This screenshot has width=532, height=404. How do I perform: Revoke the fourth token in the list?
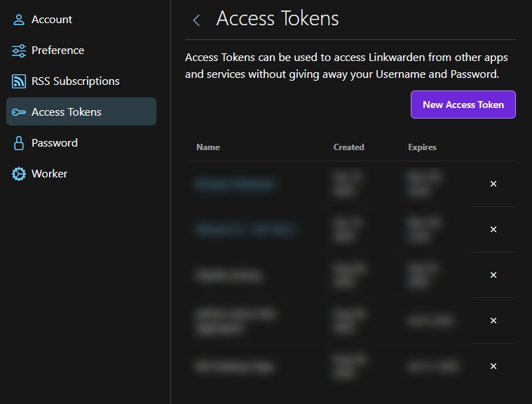click(x=493, y=321)
